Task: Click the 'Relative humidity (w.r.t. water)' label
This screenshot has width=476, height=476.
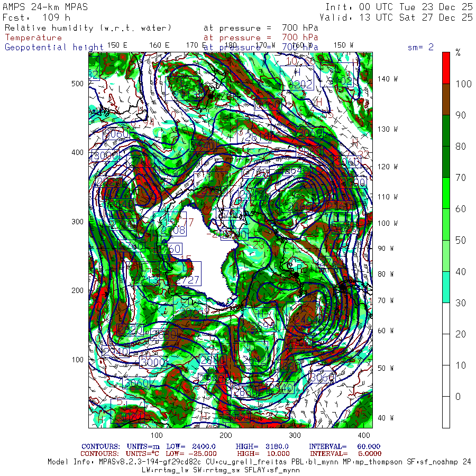Action: coord(88,28)
